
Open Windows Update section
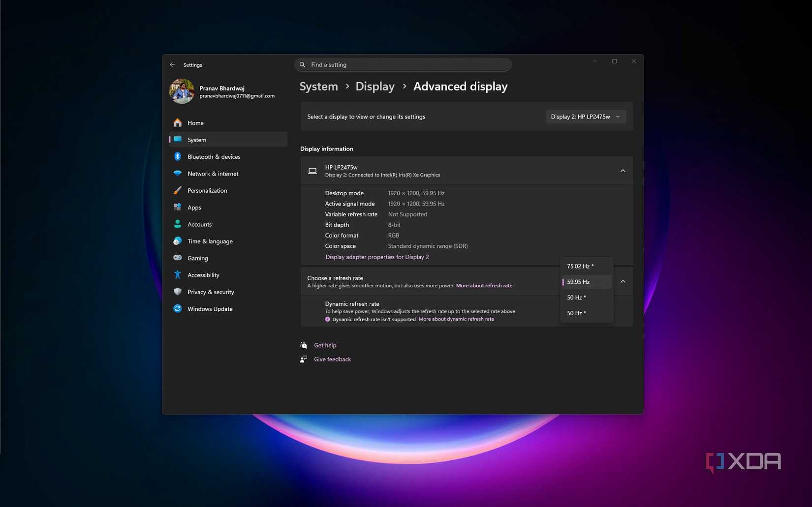[x=210, y=309]
